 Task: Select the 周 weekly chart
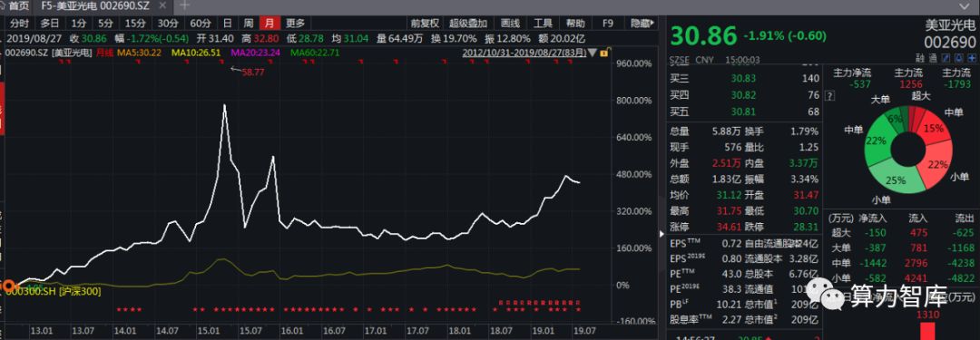click(x=249, y=24)
